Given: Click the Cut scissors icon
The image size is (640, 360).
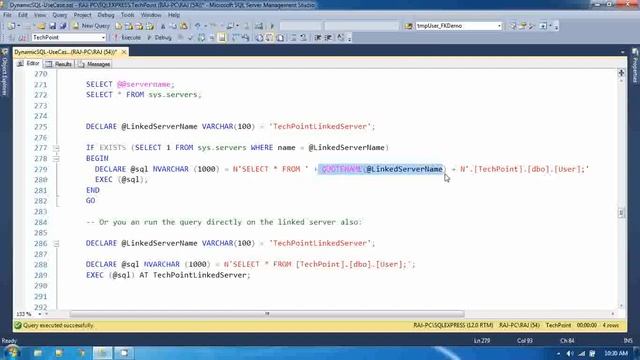Looking at the screenshot, I should click(x=163, y=26).
